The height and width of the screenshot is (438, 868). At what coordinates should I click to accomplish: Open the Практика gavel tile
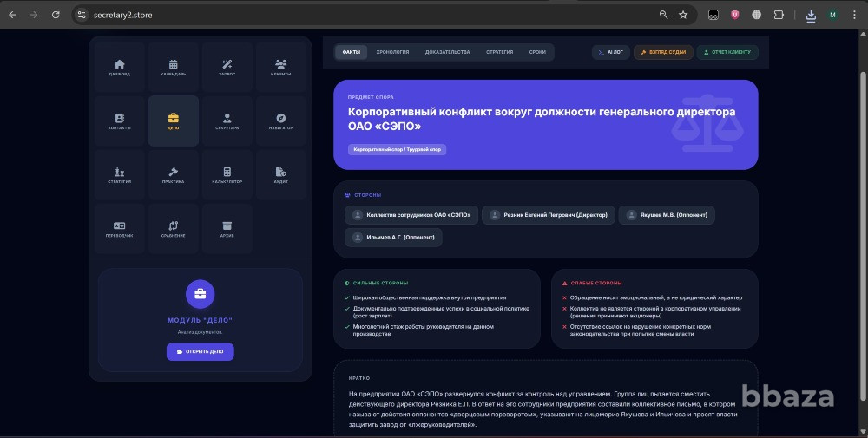[174, 174]
